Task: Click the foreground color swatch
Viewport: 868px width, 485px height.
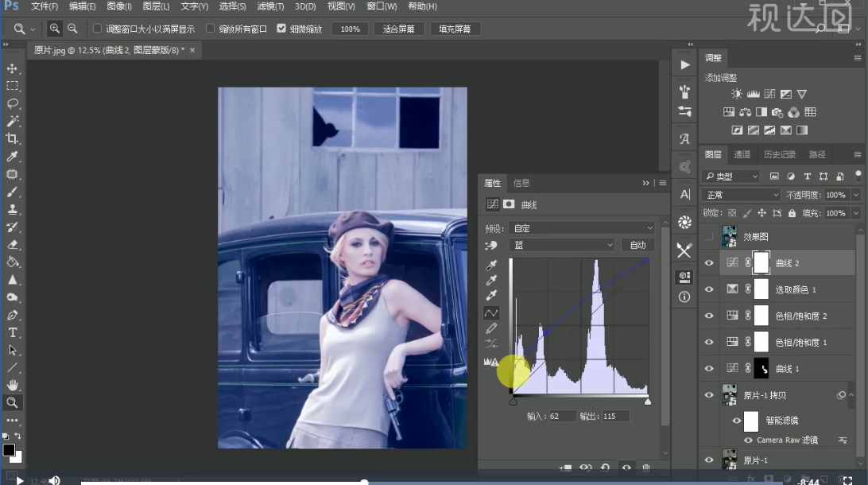Action: [9, 450]
